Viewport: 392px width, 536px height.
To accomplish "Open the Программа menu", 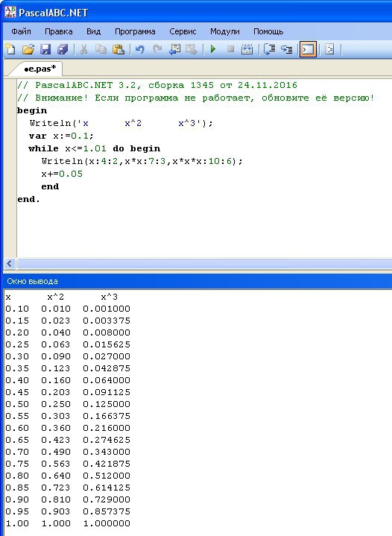I will pos(135,31).
